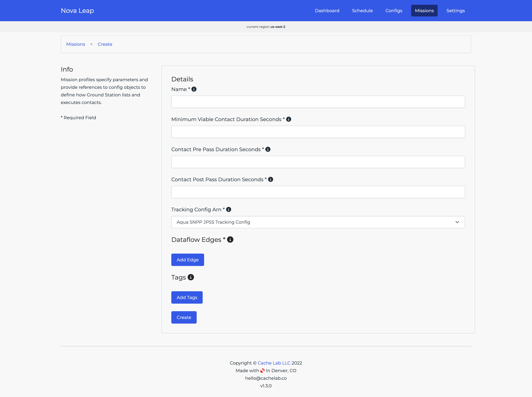Focus Contact Pre Pass Duration Seconds field
This screenshot has height=397, width=532.
(318, 162)
